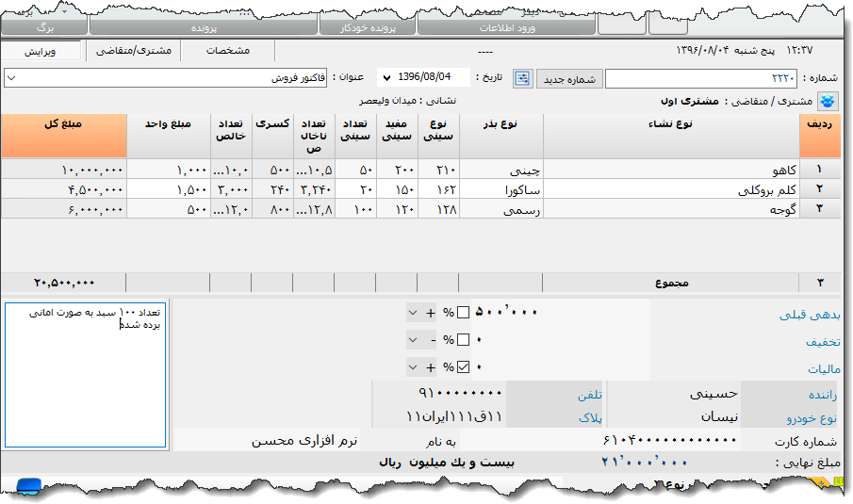Click the شماره invoice number field

coord(700,79)
